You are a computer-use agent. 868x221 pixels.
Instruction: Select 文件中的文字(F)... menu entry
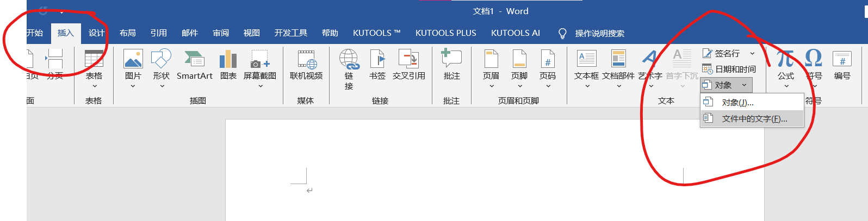click(x=752, y=119)
